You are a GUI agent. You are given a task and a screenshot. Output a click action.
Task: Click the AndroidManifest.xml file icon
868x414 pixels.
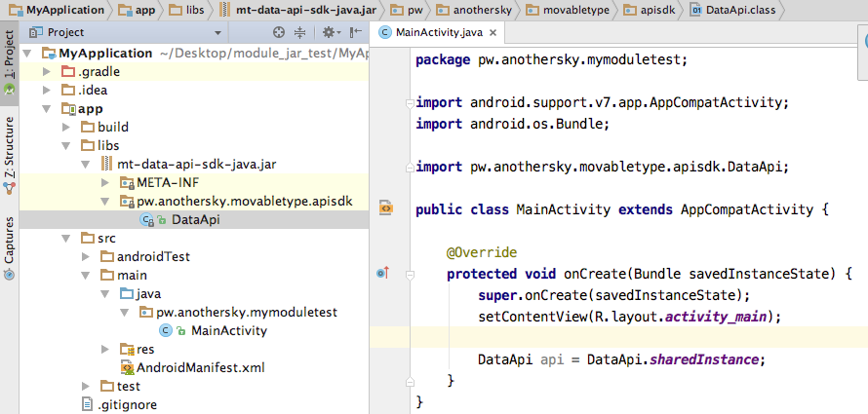[x=127, y=367]
